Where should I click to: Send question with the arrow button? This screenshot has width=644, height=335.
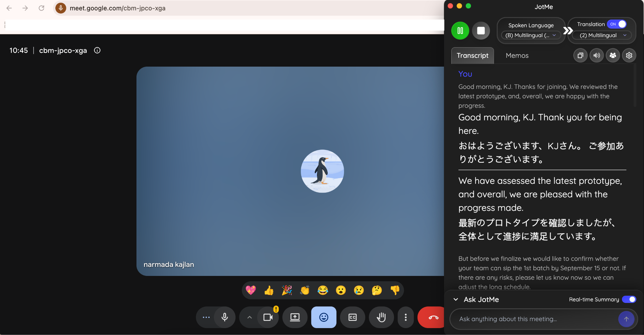(626, 319)
